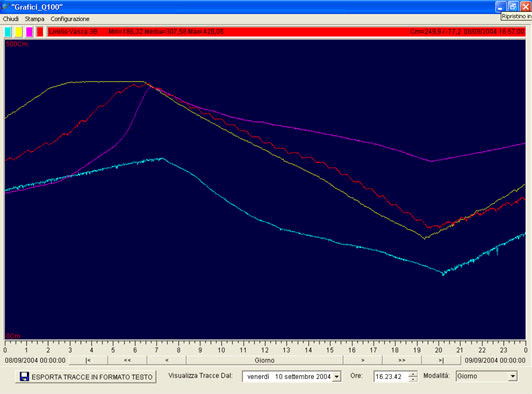Jump to last record navigation button

pos(441,360)
